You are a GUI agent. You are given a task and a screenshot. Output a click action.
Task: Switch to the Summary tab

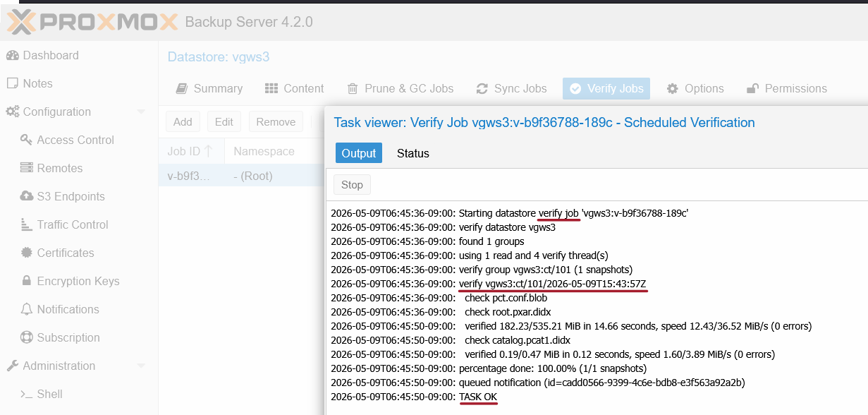click(209, 88)
